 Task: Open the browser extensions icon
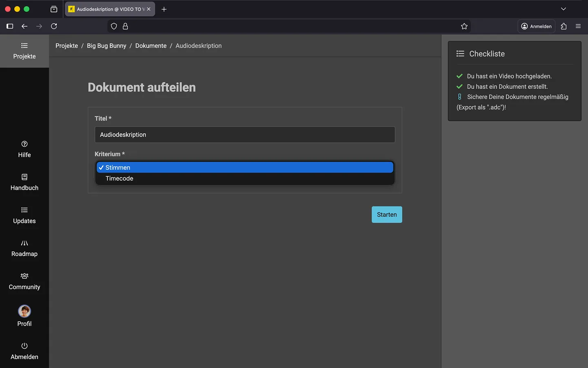[563, 26]
